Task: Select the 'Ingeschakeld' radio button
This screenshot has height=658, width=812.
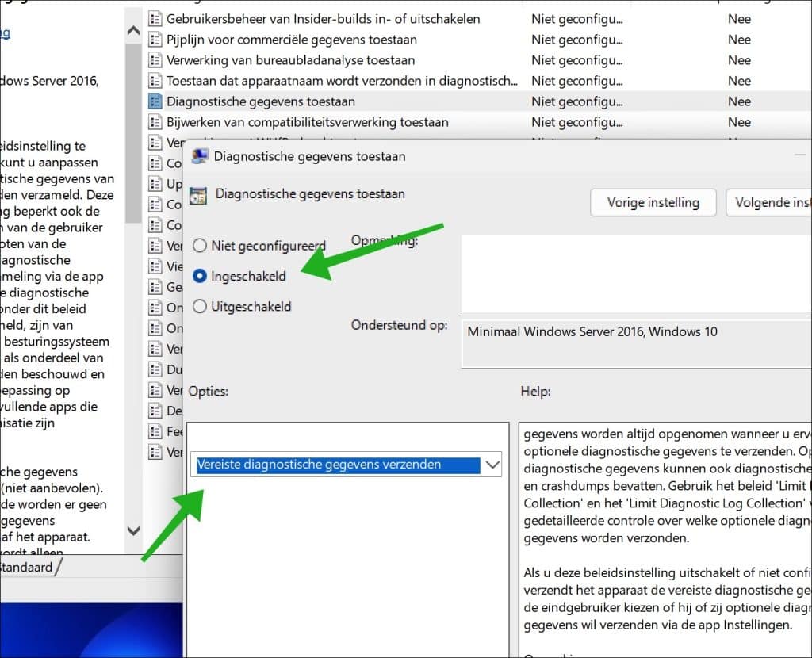Action: (201, 276)
